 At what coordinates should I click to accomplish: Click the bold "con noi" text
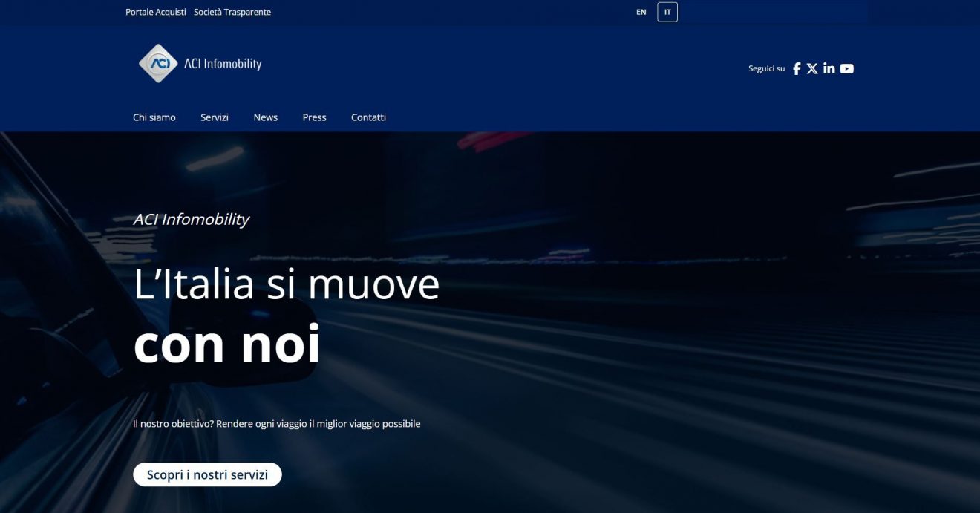(x=226, y=344)
